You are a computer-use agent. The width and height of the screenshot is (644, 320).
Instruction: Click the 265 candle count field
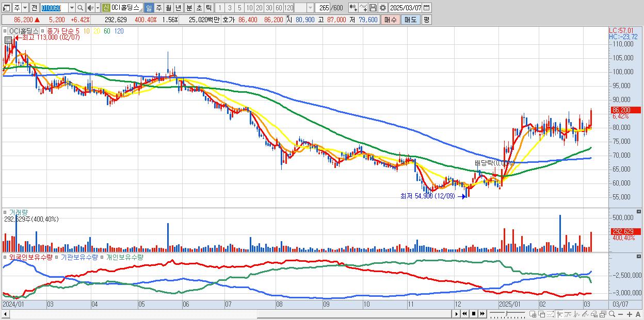[x=324, y=8]
